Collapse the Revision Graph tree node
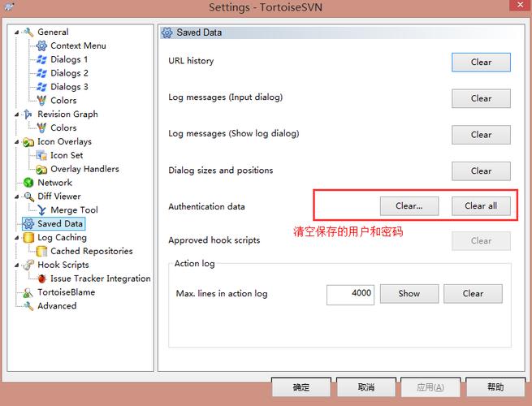532x406 pixels. pyautogui.click(x=17, y=114)
